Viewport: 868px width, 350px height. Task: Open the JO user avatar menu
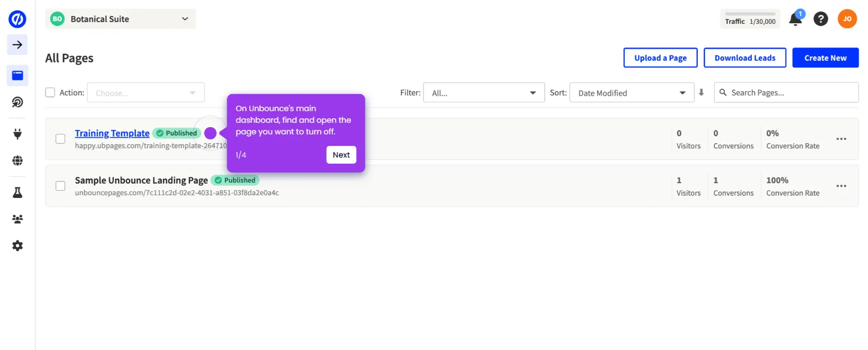tap(847, 19)
